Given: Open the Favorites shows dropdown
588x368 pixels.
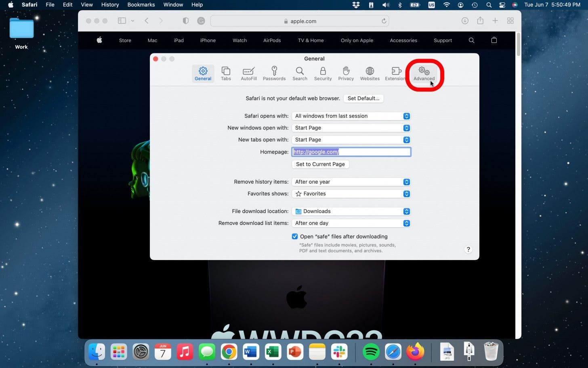Looking at the screenshot, I should point(351,194).
